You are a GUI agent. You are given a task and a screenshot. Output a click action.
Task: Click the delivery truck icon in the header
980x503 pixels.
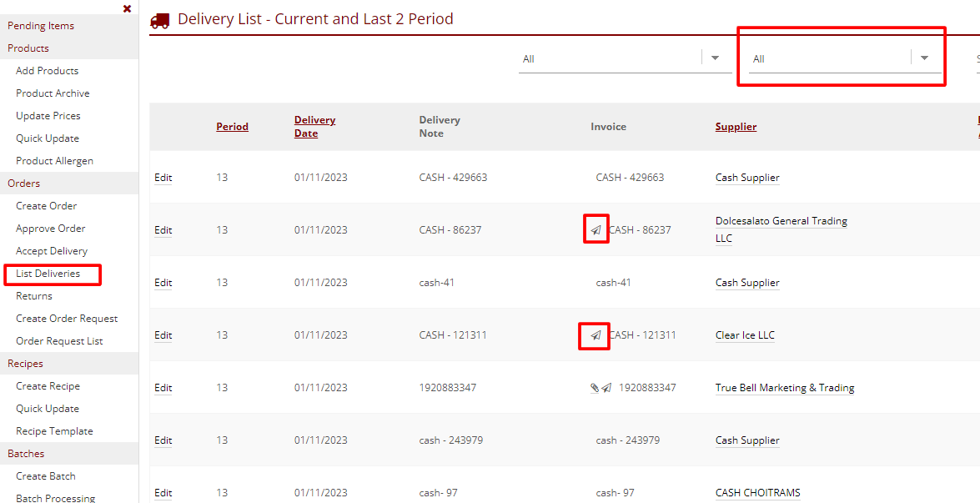tap(160, 20)
